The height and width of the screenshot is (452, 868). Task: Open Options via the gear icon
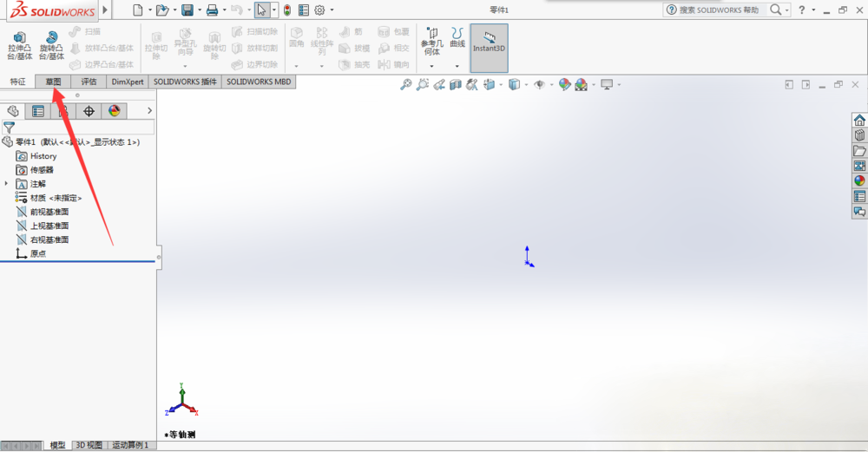point(319,10)
